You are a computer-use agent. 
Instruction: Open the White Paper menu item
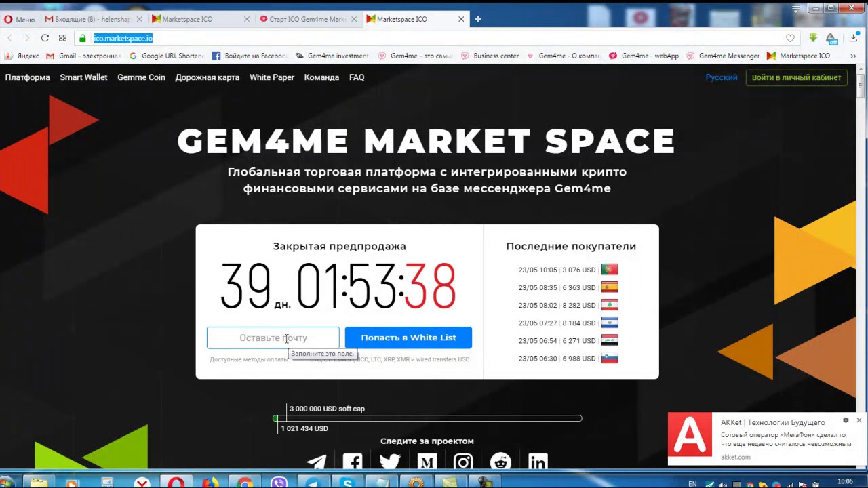coord(272,77)
